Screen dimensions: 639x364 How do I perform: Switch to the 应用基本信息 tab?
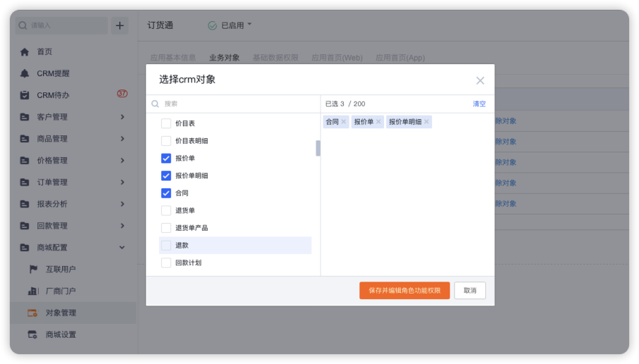pos(173,58)
